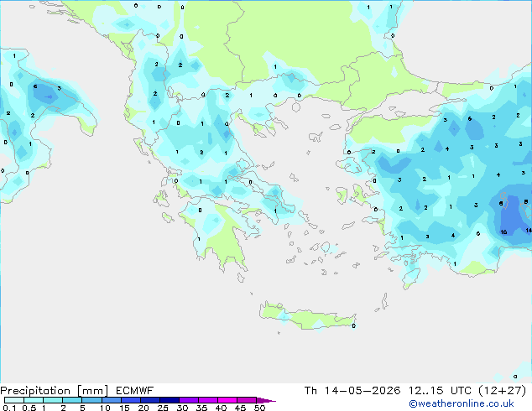The height and width of the screenshot is (411, 532).
Task: Click the '15' legend scale label
Action: [124, 408]
